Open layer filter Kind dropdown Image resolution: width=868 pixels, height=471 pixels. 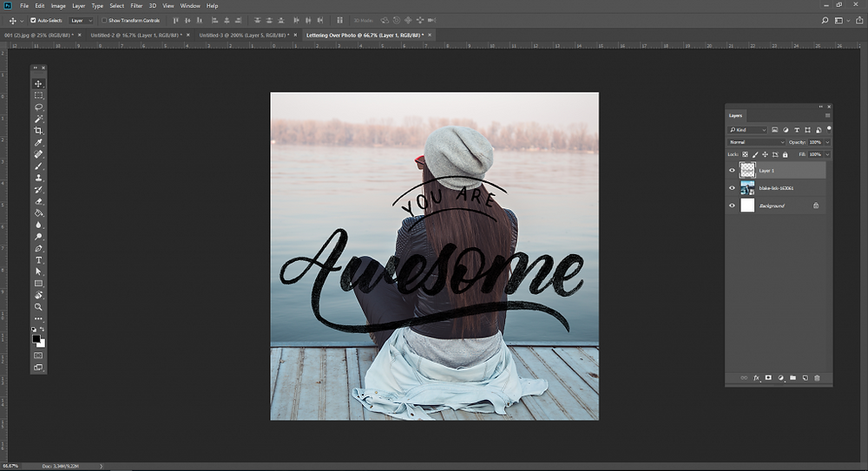[x=747, y=130]
